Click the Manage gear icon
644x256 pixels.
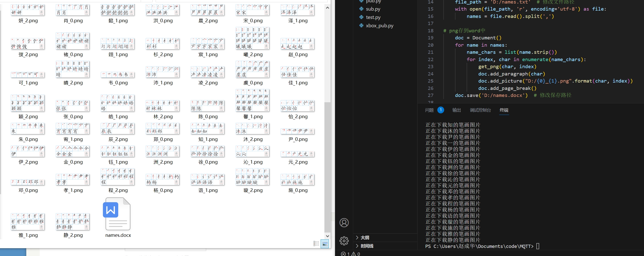tap(344, 241)
